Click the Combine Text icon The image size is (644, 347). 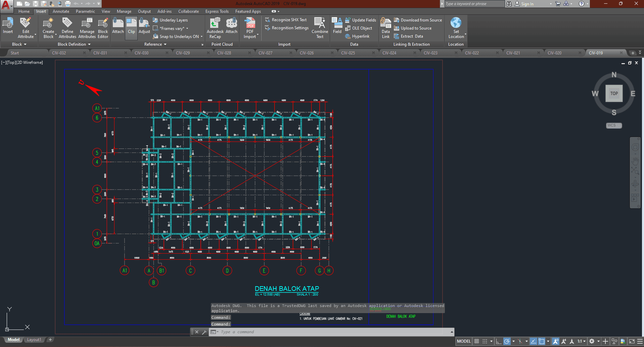pos(320,28)
